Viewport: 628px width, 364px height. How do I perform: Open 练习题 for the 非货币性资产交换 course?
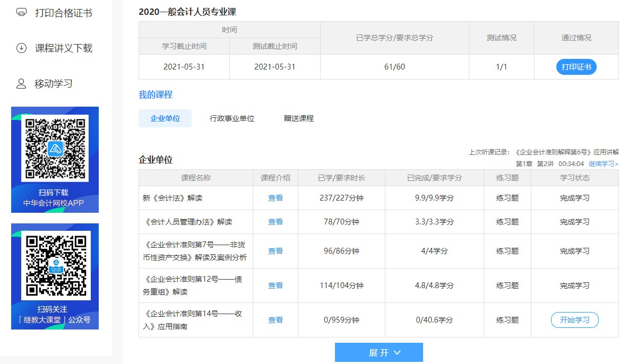[x=507, y=250]
